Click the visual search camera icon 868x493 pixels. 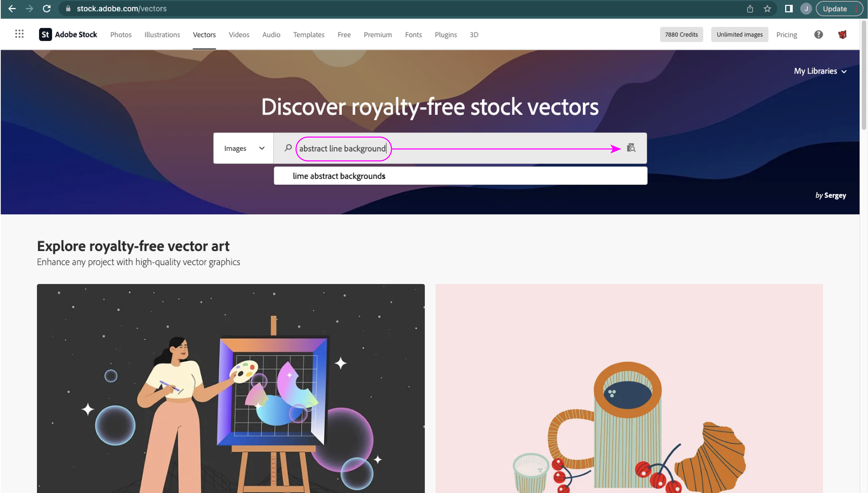point(631,148)
